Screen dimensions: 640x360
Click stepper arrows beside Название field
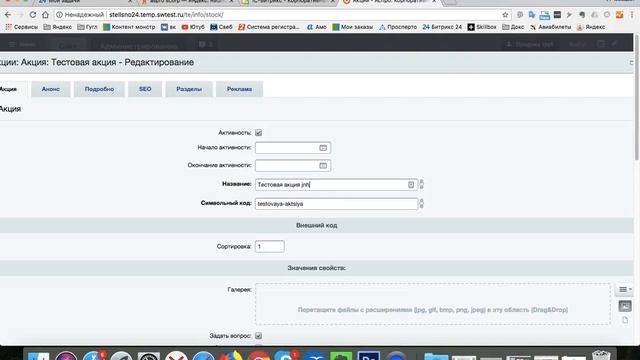point(422,184)
